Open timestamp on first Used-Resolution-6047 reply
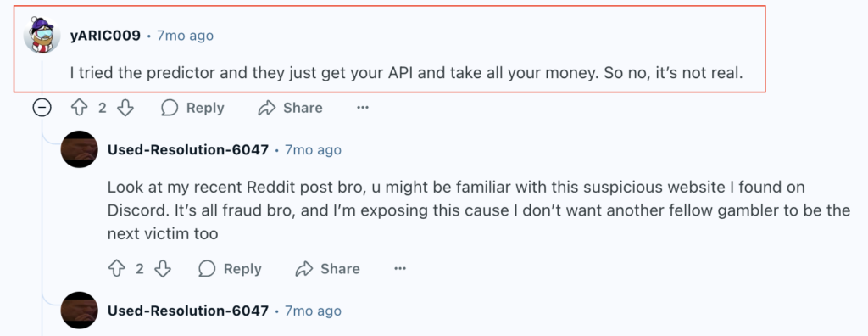868x336 pixels. pyautogui.click(x=313, y=149)
